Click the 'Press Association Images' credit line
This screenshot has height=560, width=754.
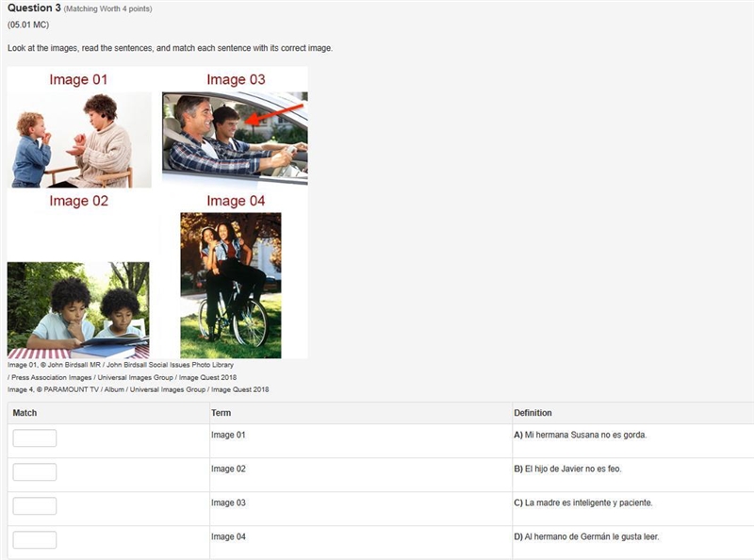[123, 377]
